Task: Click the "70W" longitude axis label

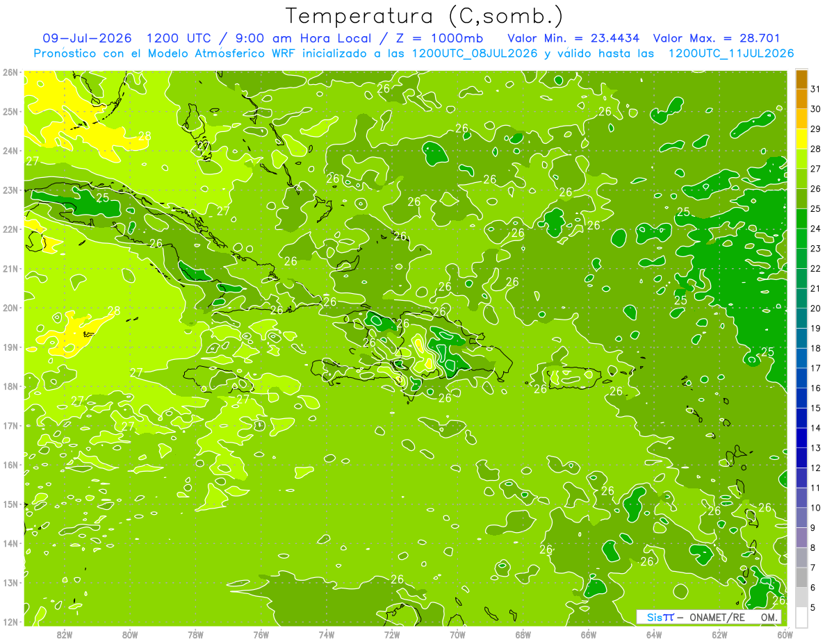Action: point(457,635)
